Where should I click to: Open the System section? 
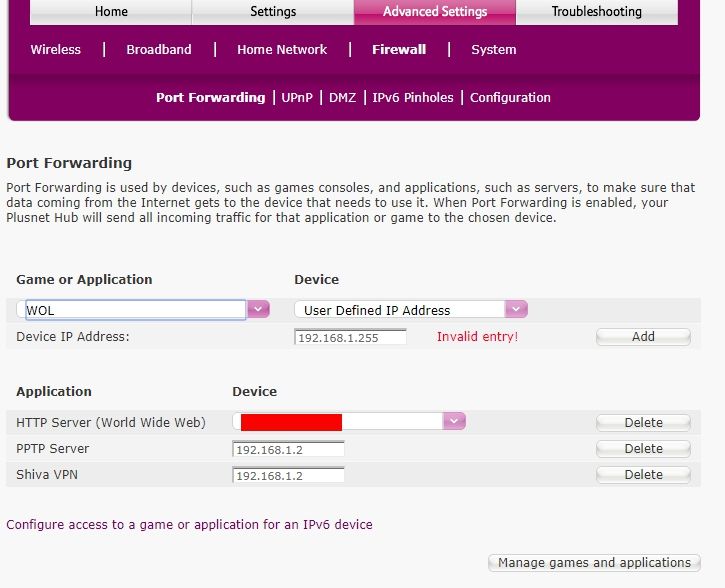pyautogui.click(x=494, y=49)
